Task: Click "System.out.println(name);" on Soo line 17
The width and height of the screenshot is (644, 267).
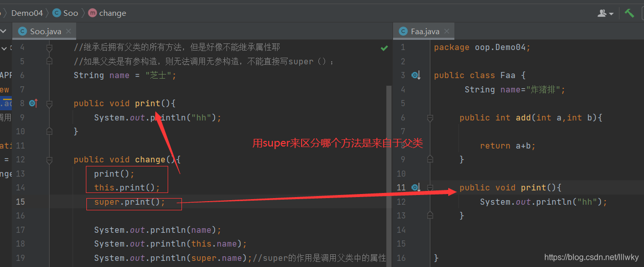Action: [x=158, y=230]
